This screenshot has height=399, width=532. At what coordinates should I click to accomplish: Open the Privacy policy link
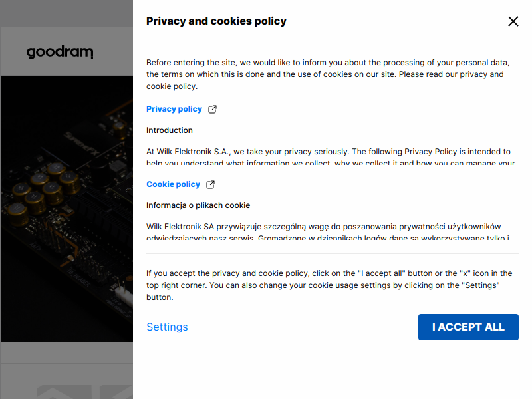click(174, 109)
